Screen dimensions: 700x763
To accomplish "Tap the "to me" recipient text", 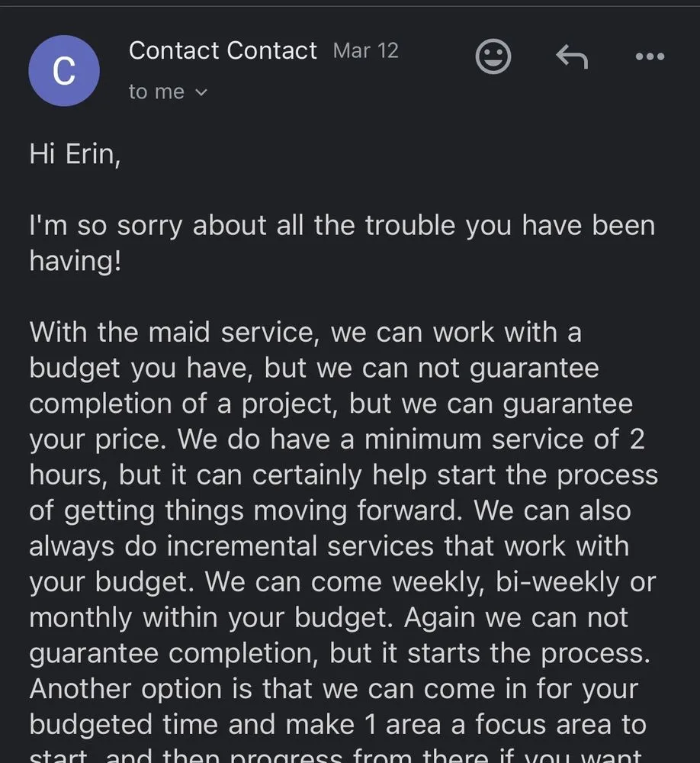I will pos(156,92).
